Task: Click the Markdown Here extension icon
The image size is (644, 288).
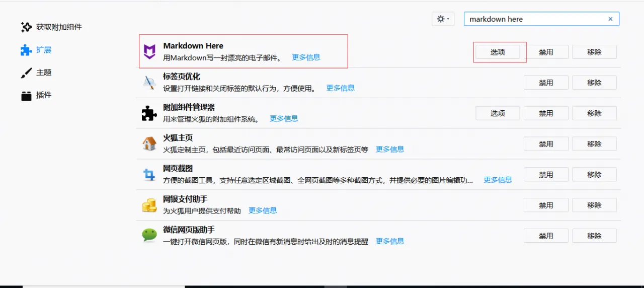Action: pos(149,51)
